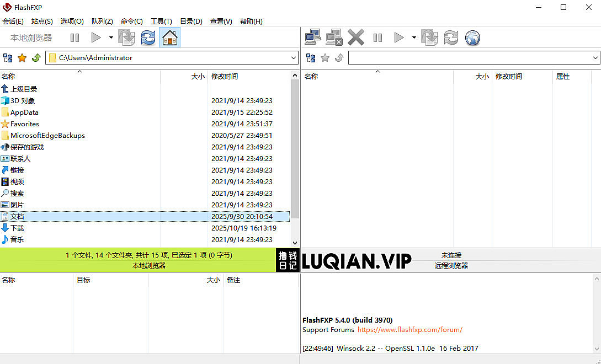
Task: Navigate to the home folder
Action: 169,38
